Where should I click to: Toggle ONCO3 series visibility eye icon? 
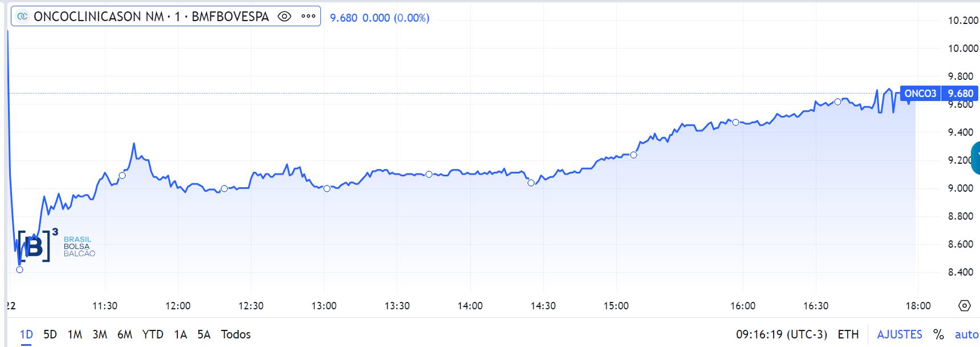(284, 17)
